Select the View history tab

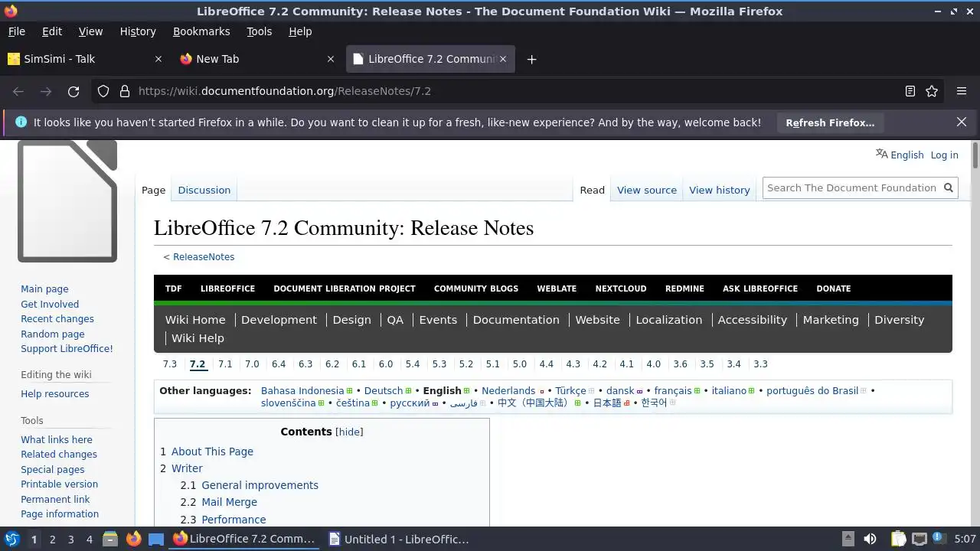pos(720,190)
